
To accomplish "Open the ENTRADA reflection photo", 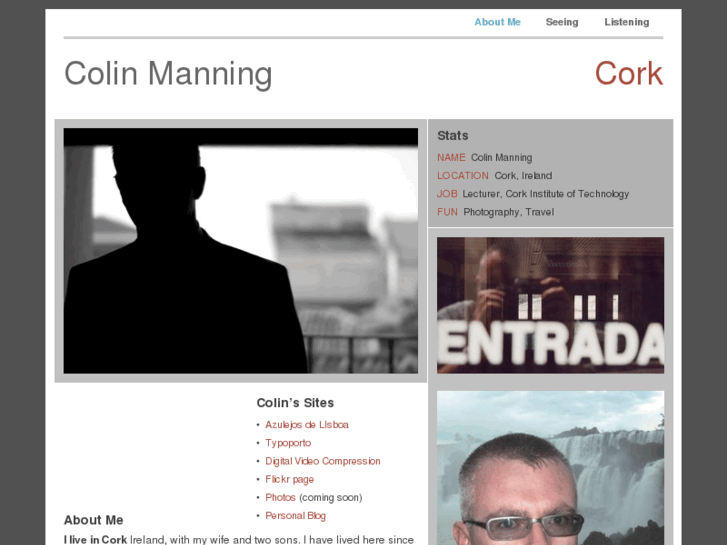I will coord(550,305).
